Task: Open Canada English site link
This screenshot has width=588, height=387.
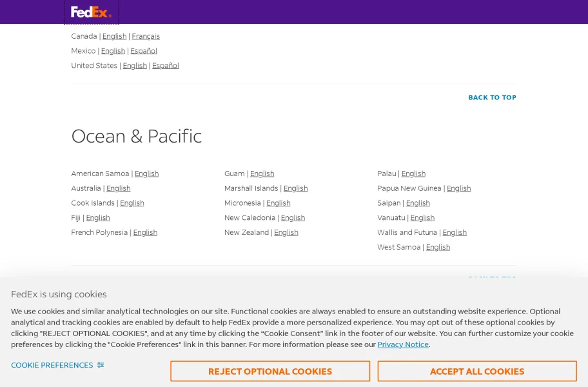Action: [114, 36]
